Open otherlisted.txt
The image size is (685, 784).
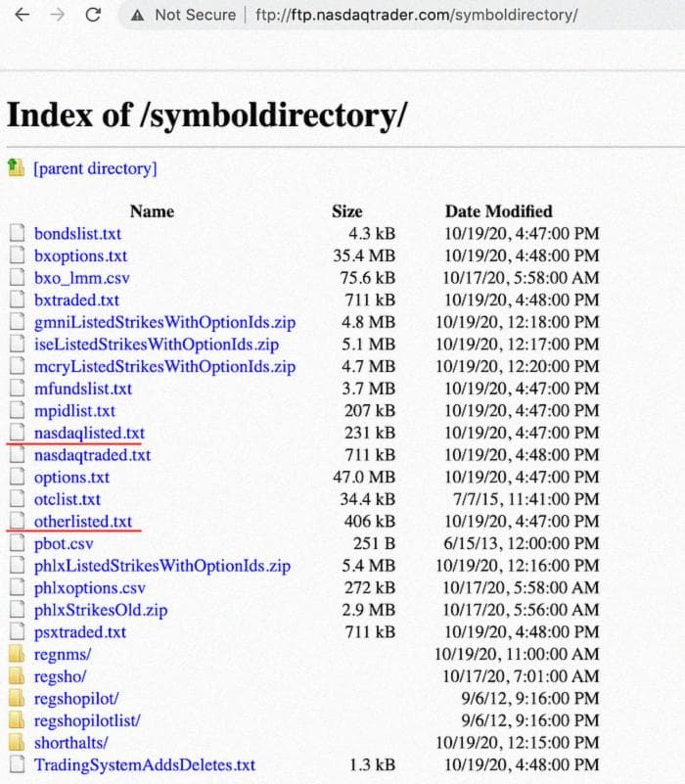83,521
